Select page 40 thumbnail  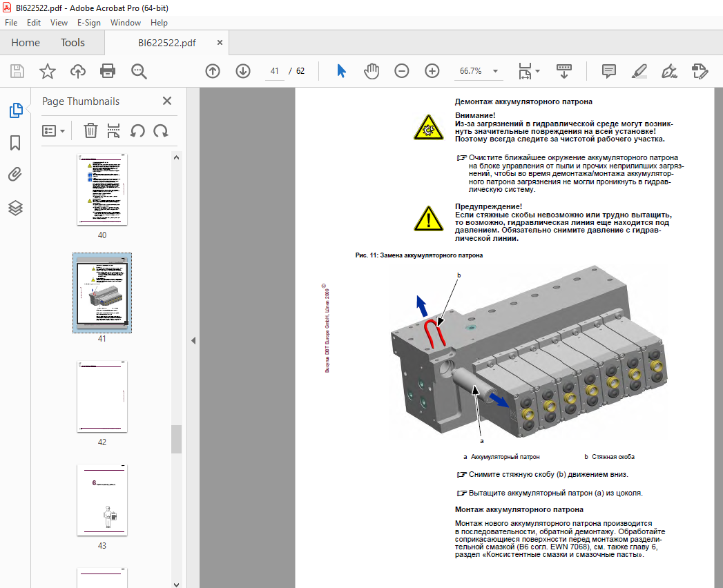tap(102, 189)
